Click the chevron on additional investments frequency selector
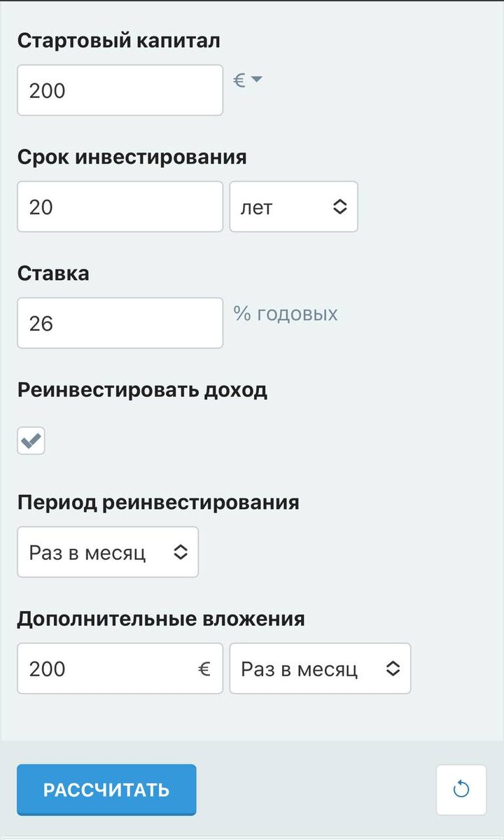The width and height of the screenshot is (504, 840). coord(393,668)
